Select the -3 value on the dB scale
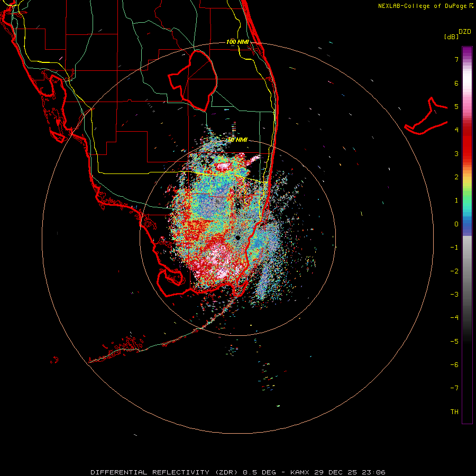The height and width of the screenshot is (476, 476). coord(454,295)
